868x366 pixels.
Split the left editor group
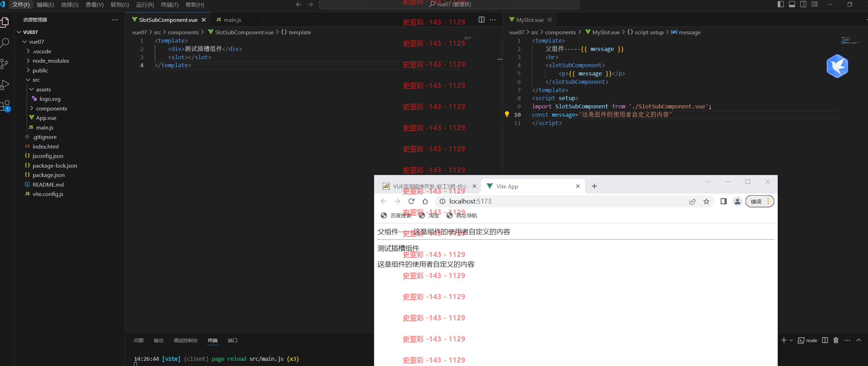(x=481, y=20)
